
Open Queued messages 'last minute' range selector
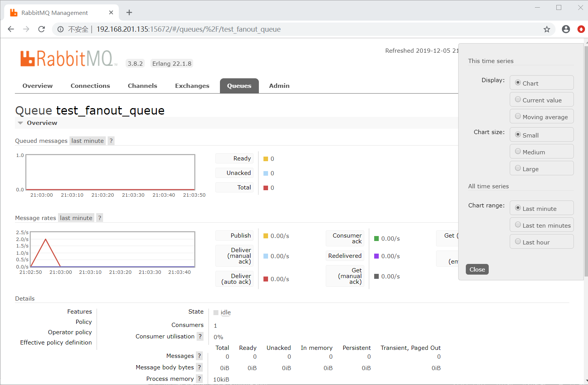[x=87, y=141]
